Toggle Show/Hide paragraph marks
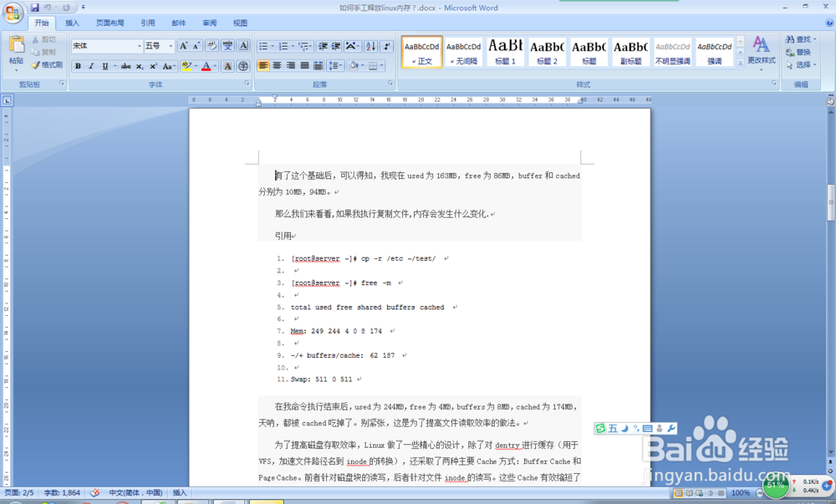 click(387, 46)
